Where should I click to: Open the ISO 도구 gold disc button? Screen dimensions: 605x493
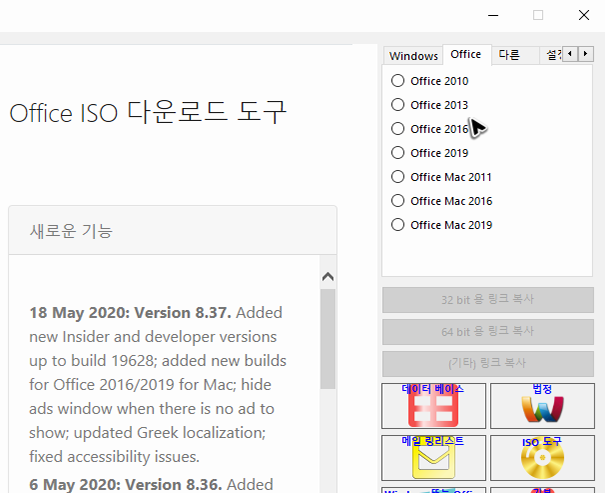542,458
